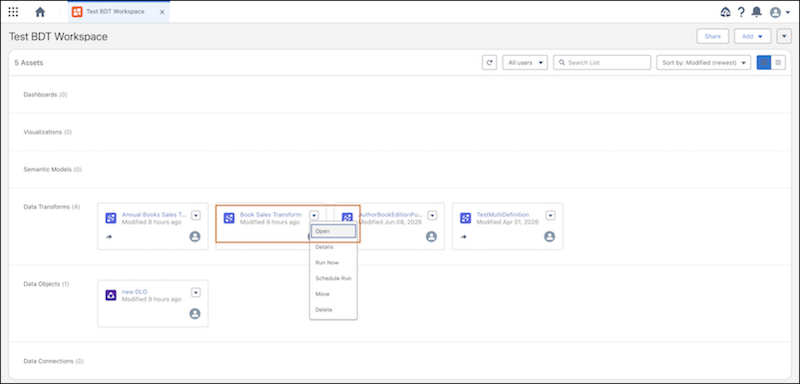Open the AuthorBookEditionPu... transform link
Image resolution: width=800 pixels, height=384 pixels.
(x=392, y=215)
